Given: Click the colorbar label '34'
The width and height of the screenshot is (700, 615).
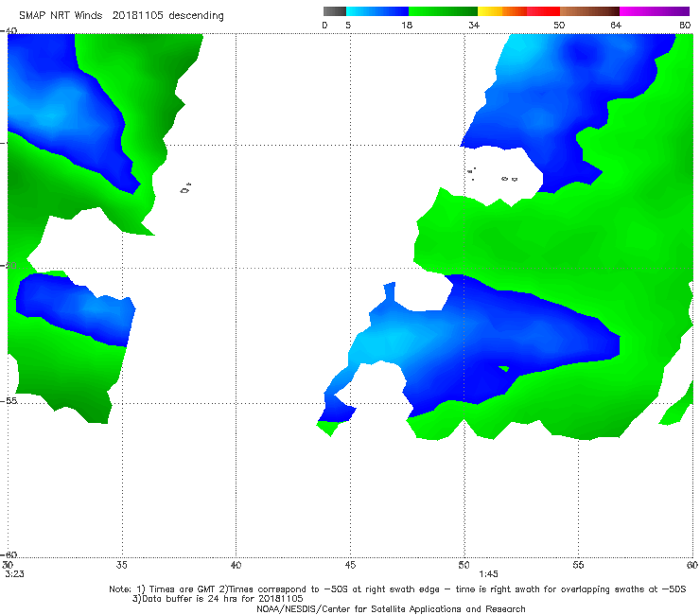Looking at the screenshot, I should pos(474,25).
